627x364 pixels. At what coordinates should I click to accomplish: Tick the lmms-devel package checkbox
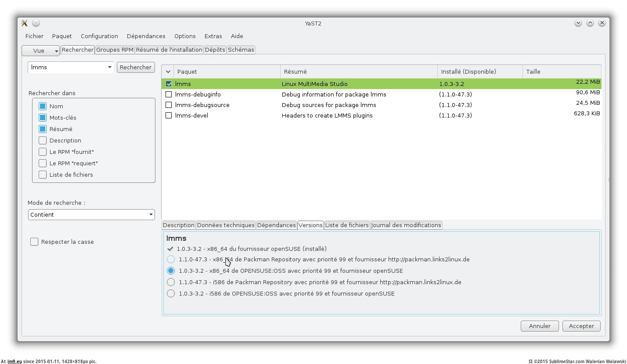pos(169,115)
